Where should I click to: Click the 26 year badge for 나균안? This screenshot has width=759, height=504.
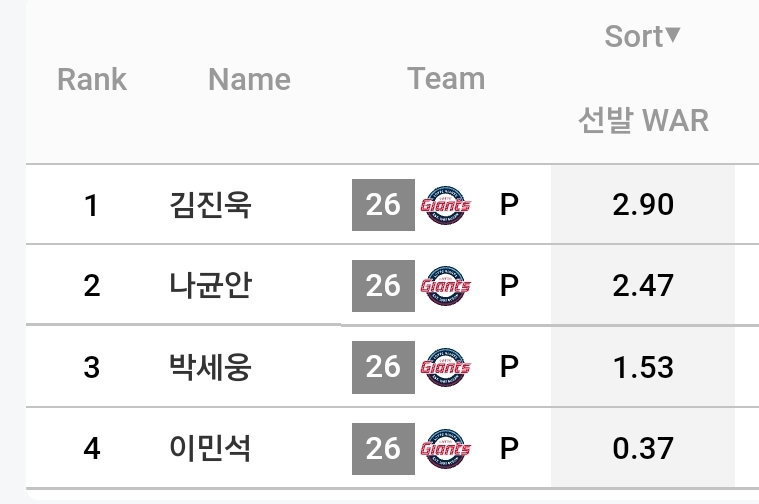click(x=383, y=286)
